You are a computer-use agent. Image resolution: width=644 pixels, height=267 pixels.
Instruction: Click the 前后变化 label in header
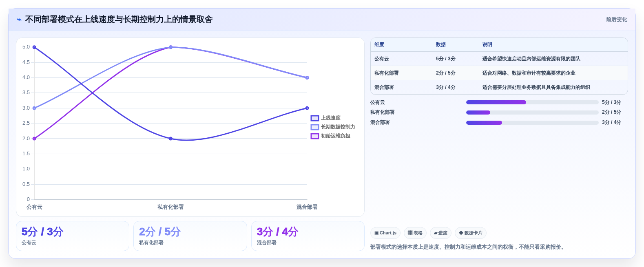616,20
